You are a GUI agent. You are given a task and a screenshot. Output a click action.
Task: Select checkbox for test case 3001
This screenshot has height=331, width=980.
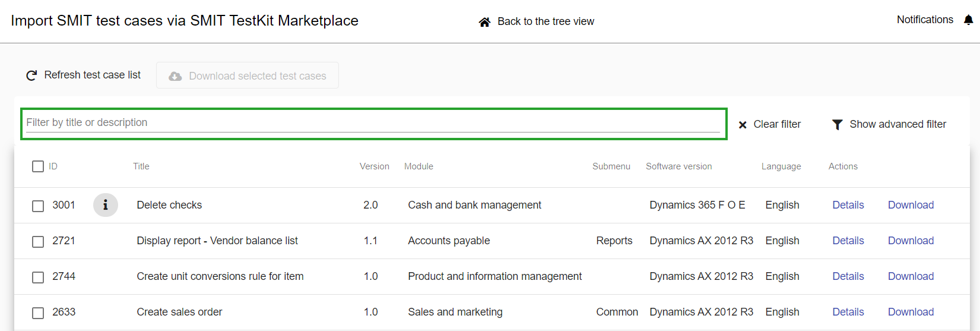pos(38,206)
